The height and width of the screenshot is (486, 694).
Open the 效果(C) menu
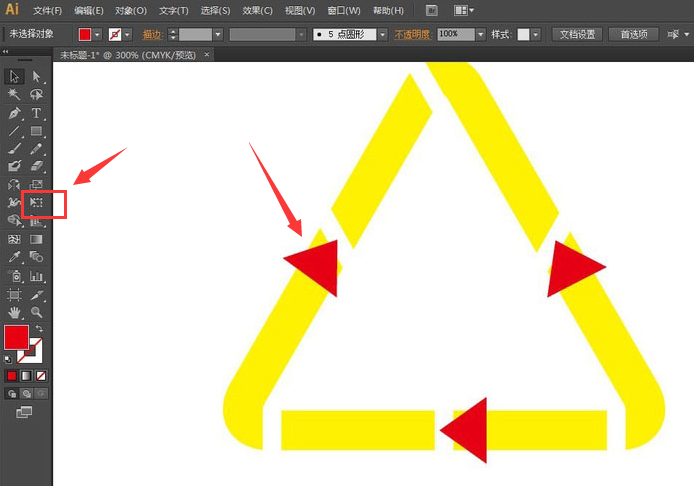(x=257, y=11)
